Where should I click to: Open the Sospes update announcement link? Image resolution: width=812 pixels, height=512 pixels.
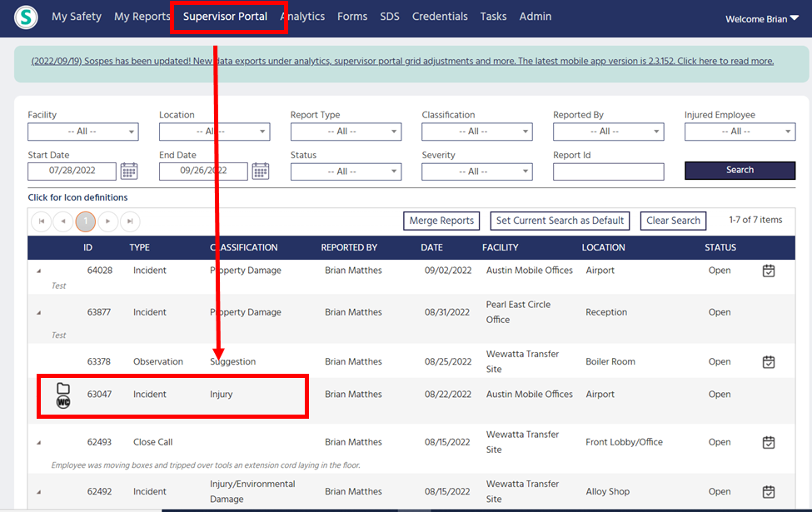point(402,61)
